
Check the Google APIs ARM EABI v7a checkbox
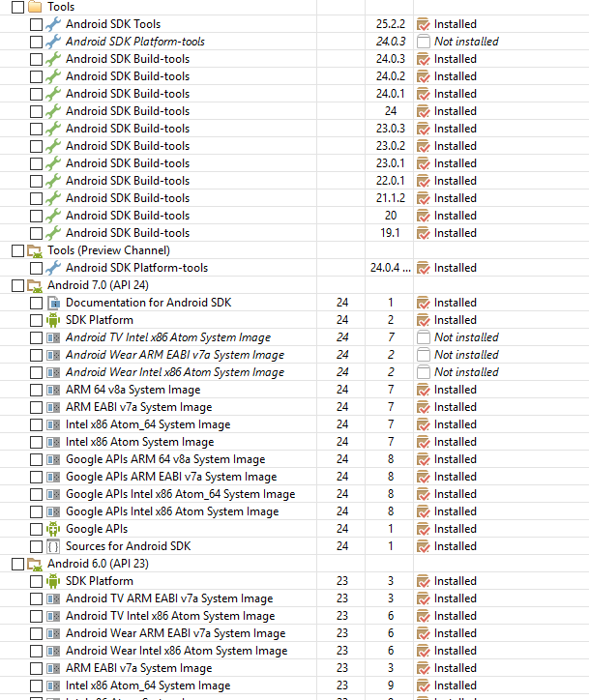36,478
